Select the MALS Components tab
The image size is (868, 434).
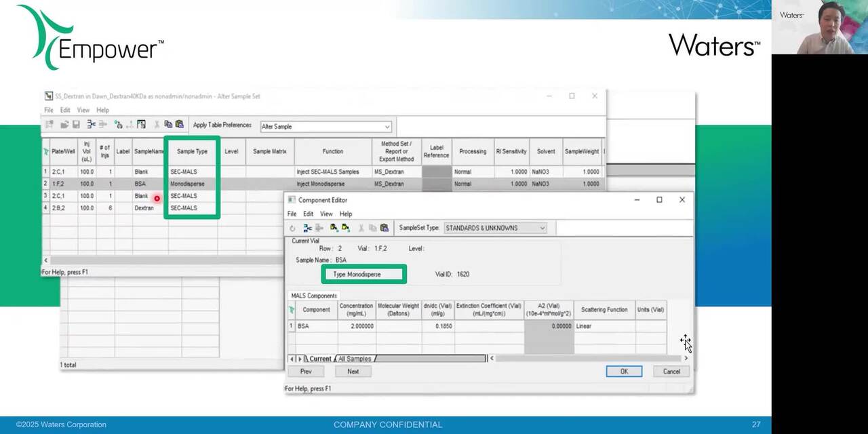314,296
